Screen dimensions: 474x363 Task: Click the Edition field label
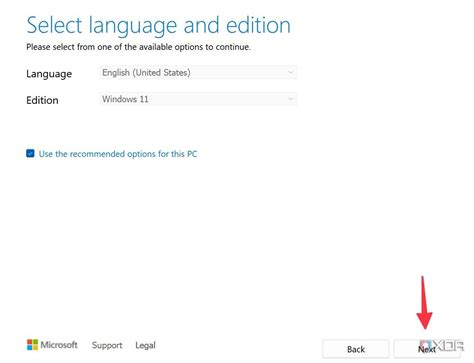tap(42, 100)
